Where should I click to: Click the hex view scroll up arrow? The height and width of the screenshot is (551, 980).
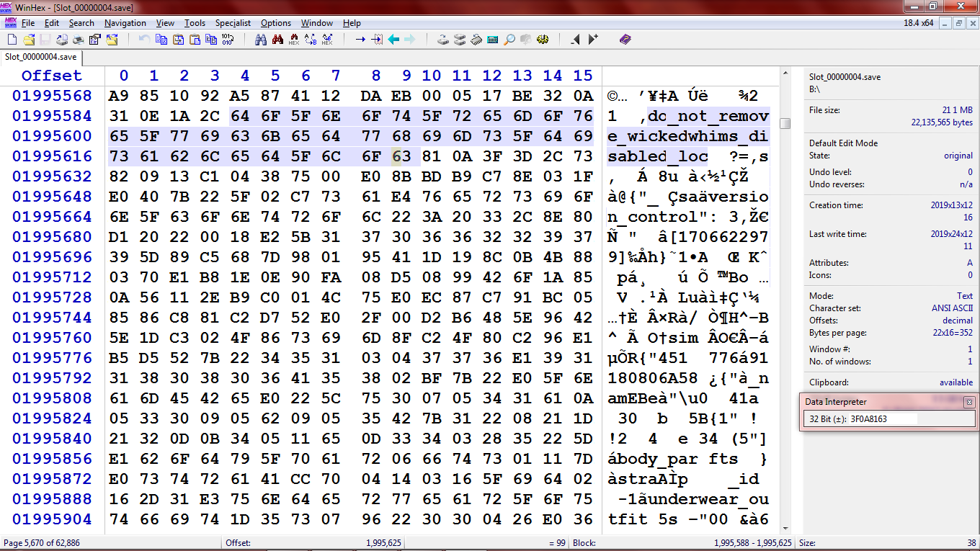tap(785, 72)
